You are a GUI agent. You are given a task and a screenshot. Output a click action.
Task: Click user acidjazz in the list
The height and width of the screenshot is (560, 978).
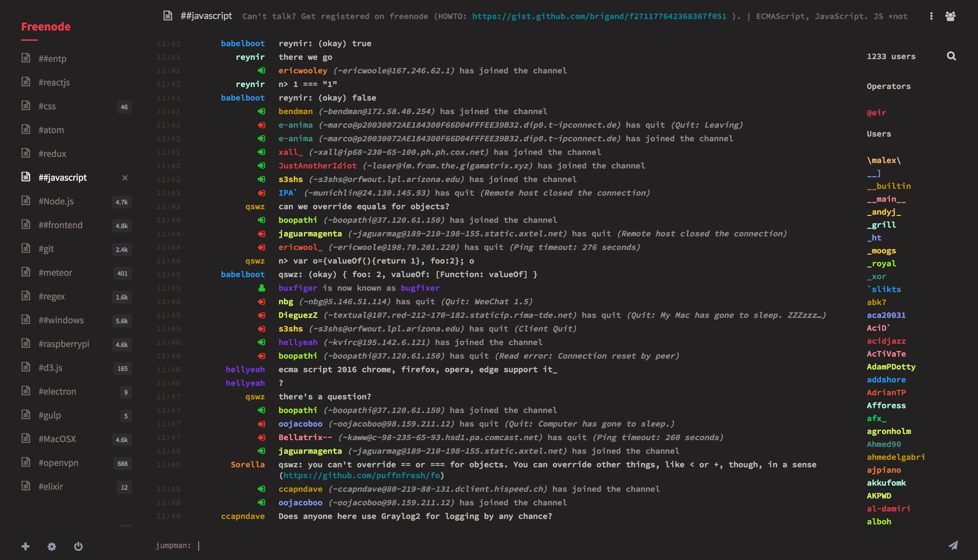[886, 341]
